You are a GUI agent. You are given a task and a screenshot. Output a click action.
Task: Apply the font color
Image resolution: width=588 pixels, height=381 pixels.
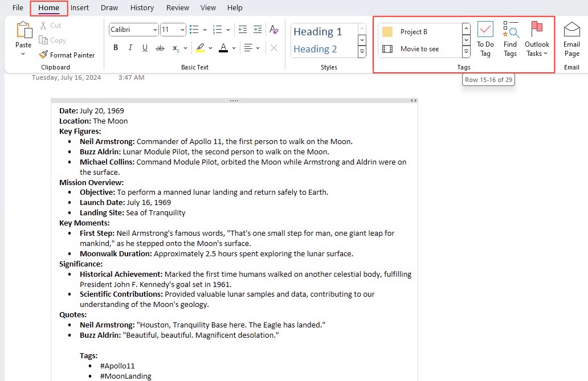[223, 48]
